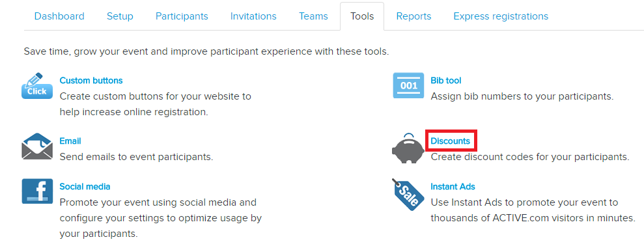Screen dimensions: 644x246
Task: Click text 'Assign bib numbers to your participants.'
Action: click(x=522, y=96)
